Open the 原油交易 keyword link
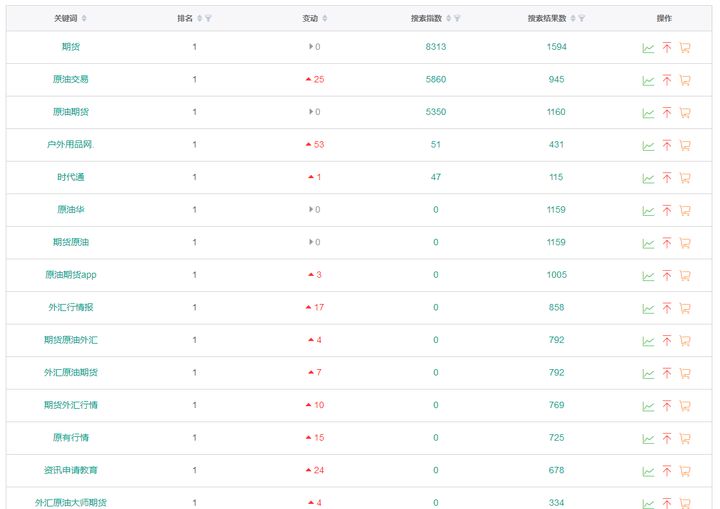Viewport: 720px width, 509px height. (70, 79)
